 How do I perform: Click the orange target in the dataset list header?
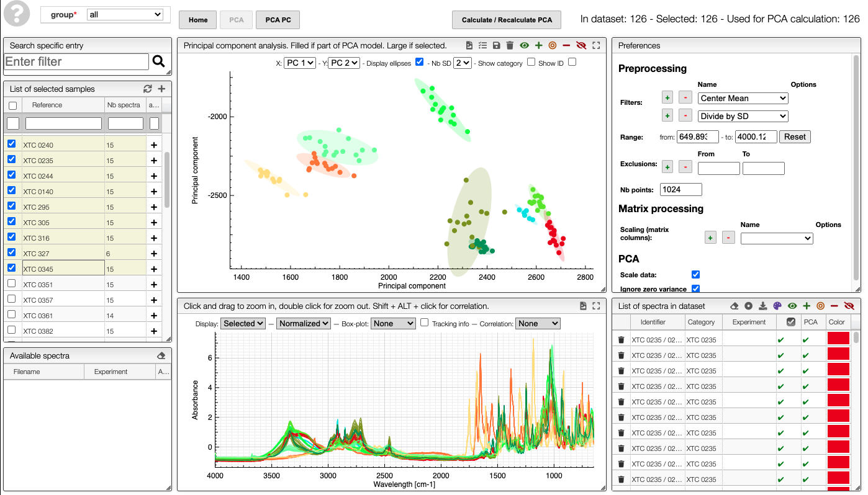tap(821, 306)
